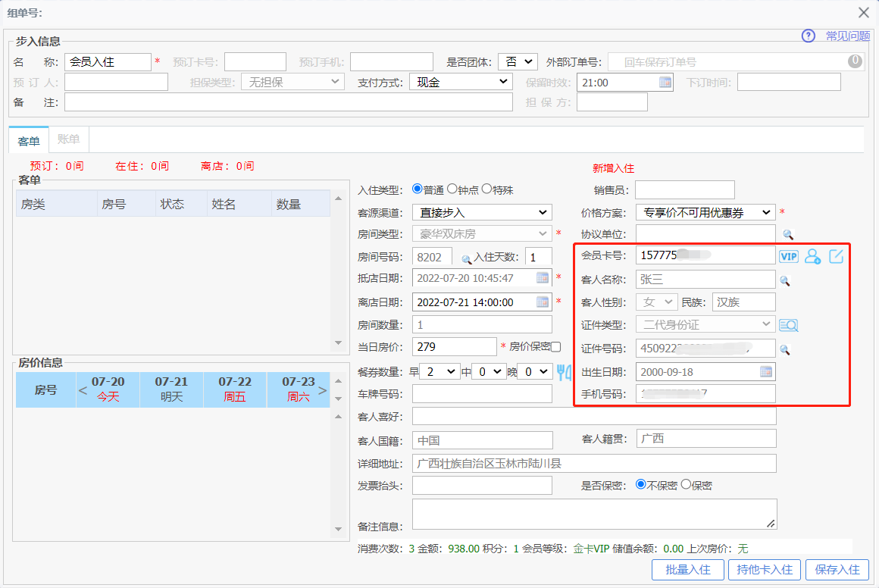Screen dimensions: 879x588
Task: Open 常见问题 link
Action: [x=848, y=36]
